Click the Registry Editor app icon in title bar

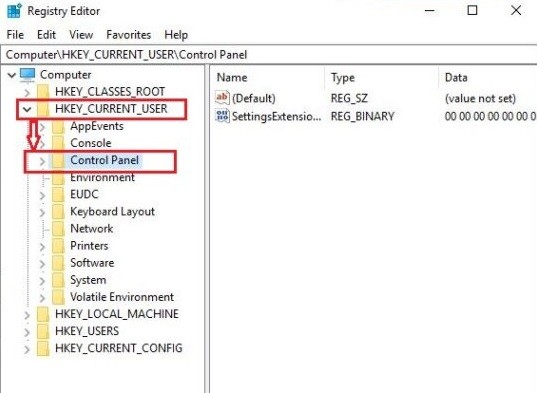14,10
